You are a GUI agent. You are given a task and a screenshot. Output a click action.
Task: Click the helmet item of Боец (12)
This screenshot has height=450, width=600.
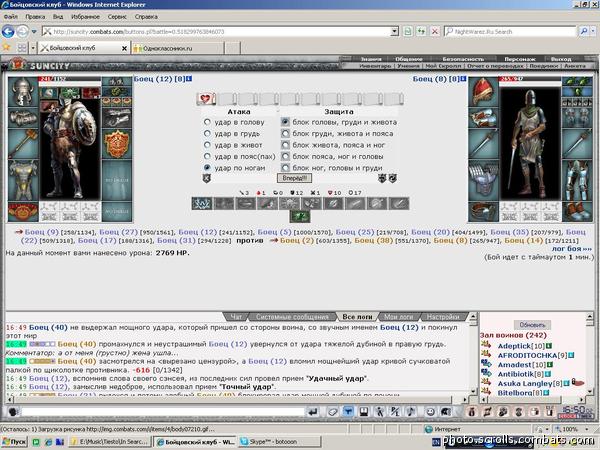click(x=23, y=91)
